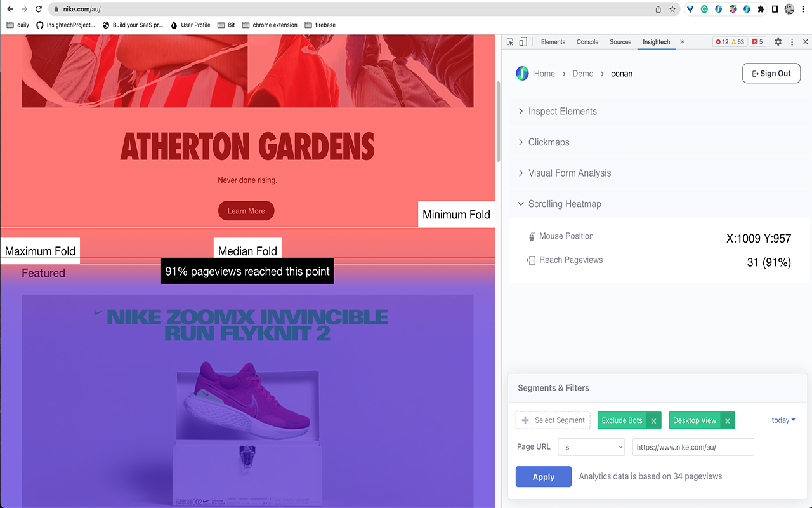Remove the Desktop View filter
The height and width of the screenshot is (508, 812).
tap(728, 420)
